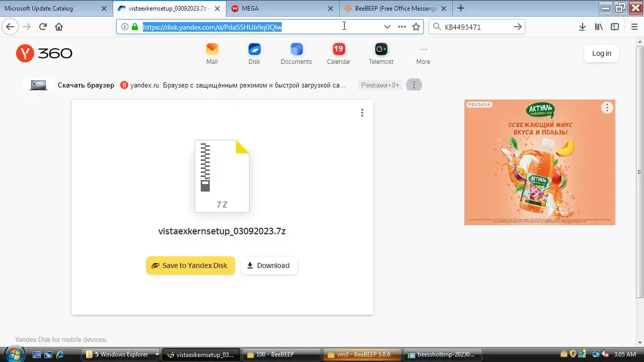This screenshot has height=362, width=644.
Task: Click Switch between windows quick launch icon
Action: [x=48, y=354]
